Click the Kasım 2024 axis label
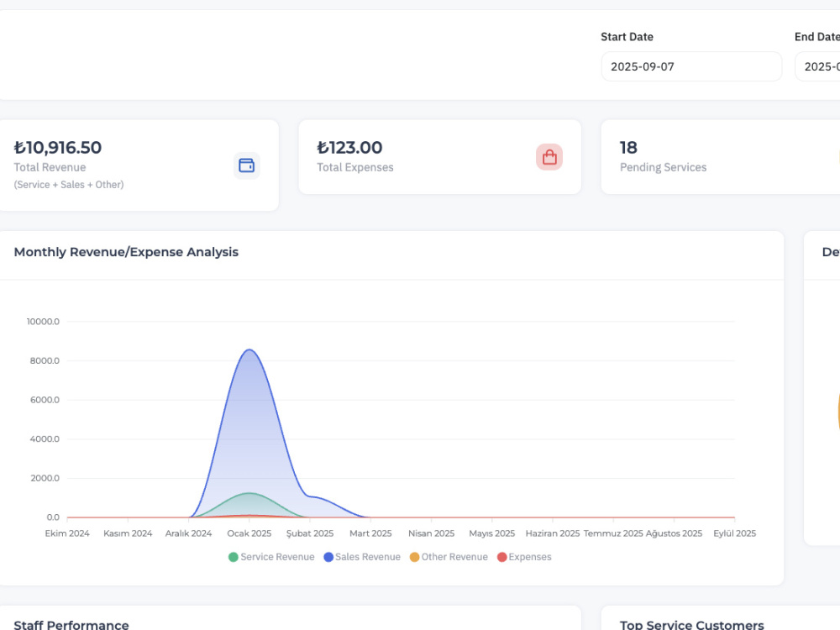This screenshot has height=630, width=840. click(128, 533)
